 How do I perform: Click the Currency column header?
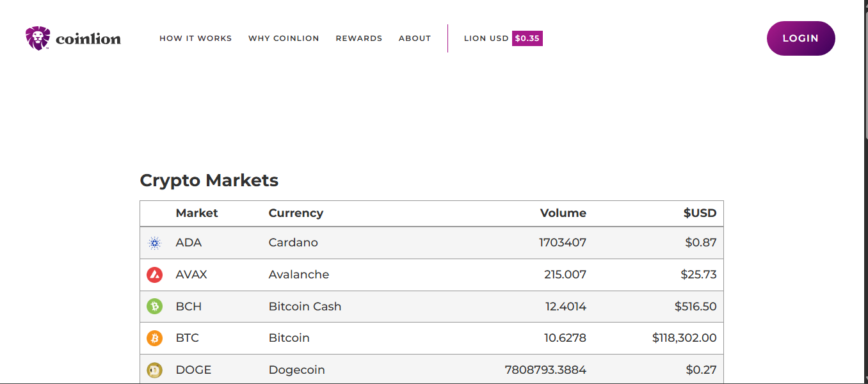coord(296,213)
